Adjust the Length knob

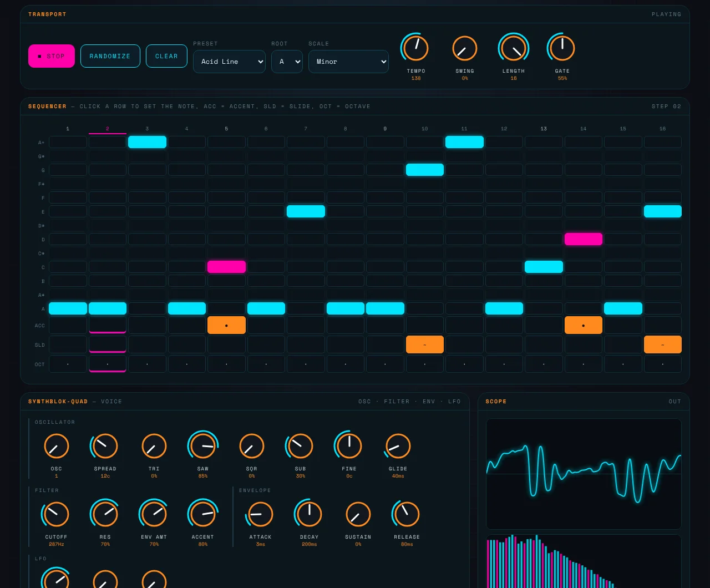tap(514, 48)
